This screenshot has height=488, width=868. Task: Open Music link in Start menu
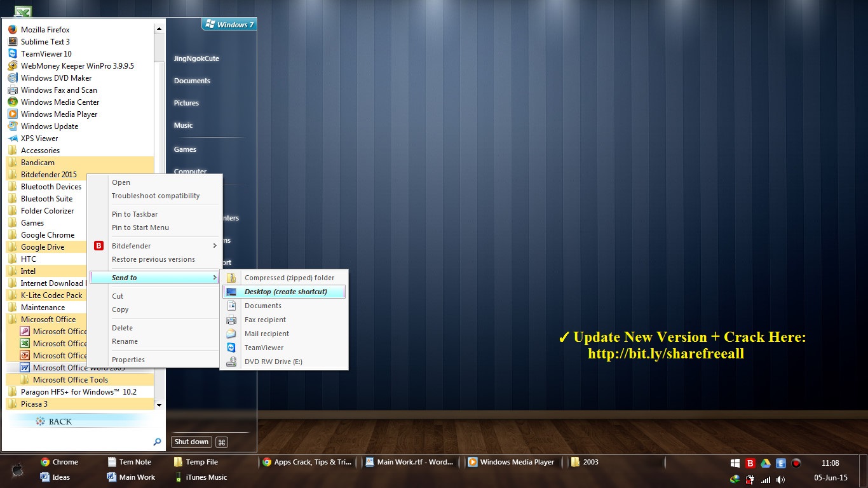tap(183, 125)
